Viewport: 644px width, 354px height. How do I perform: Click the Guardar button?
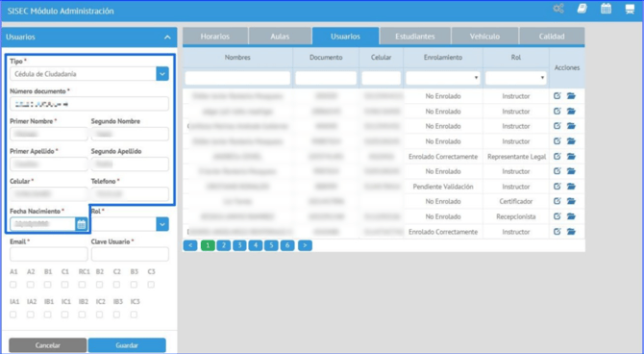pos(127,345)
